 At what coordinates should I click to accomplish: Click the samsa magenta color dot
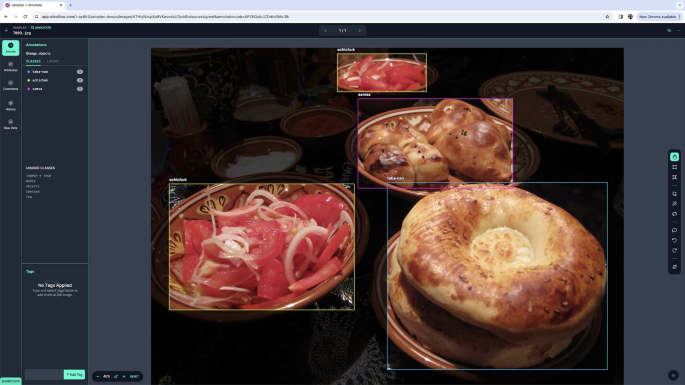coord(29,89)
